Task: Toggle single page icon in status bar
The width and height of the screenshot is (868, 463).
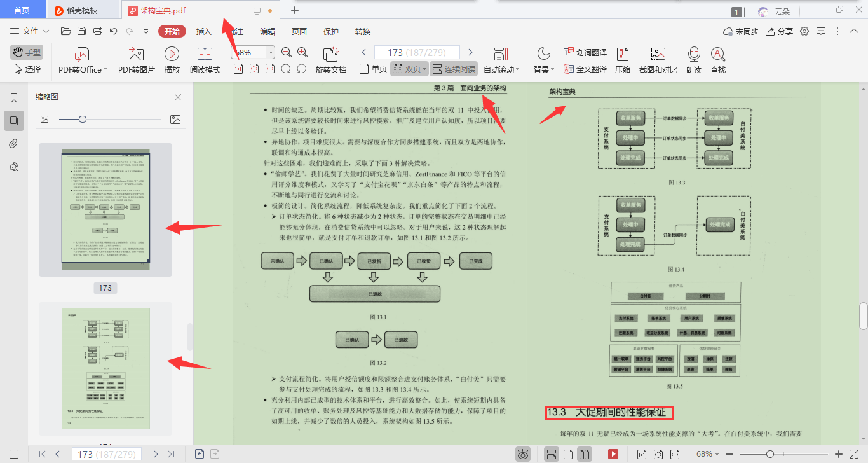Action: pos(569,454)
